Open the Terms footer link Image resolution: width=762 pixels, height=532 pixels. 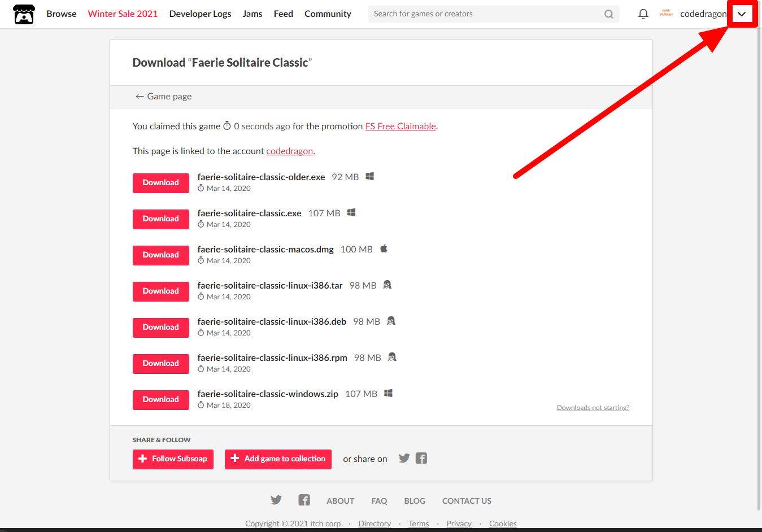click(x=419, y=524)
